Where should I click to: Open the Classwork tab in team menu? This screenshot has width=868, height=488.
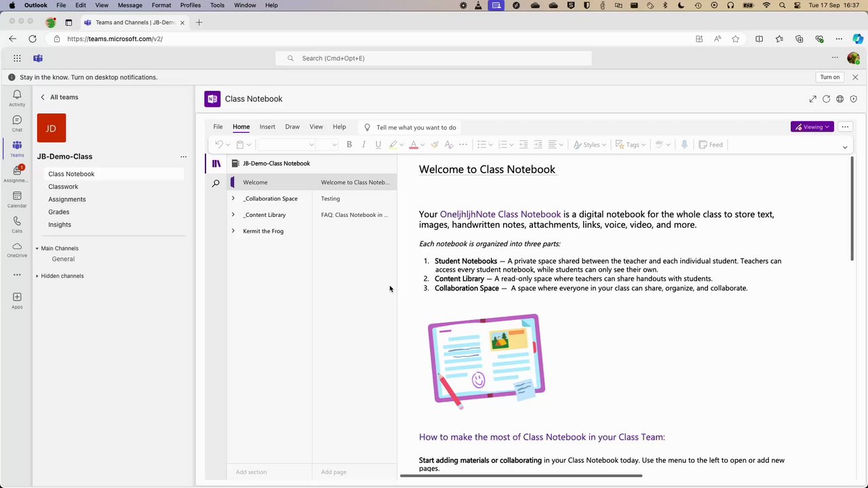[x=63, y=186]
